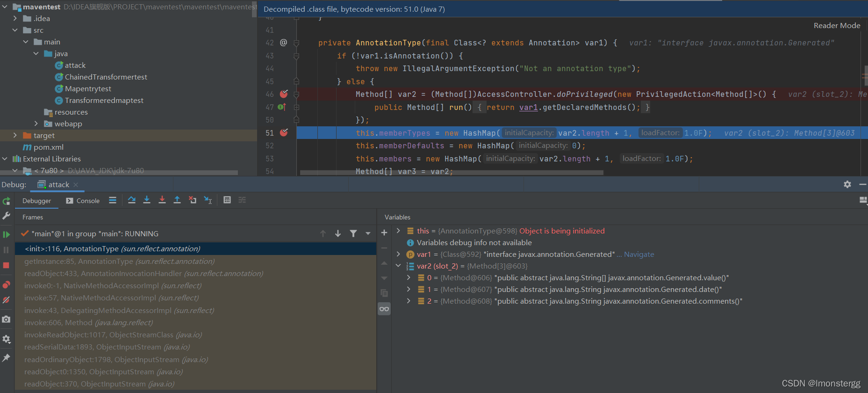Image resolution: width=868 pixels, height=393 pixels.
Task: Click Force Step Into red arrow
Action: [x=162, y=200]
